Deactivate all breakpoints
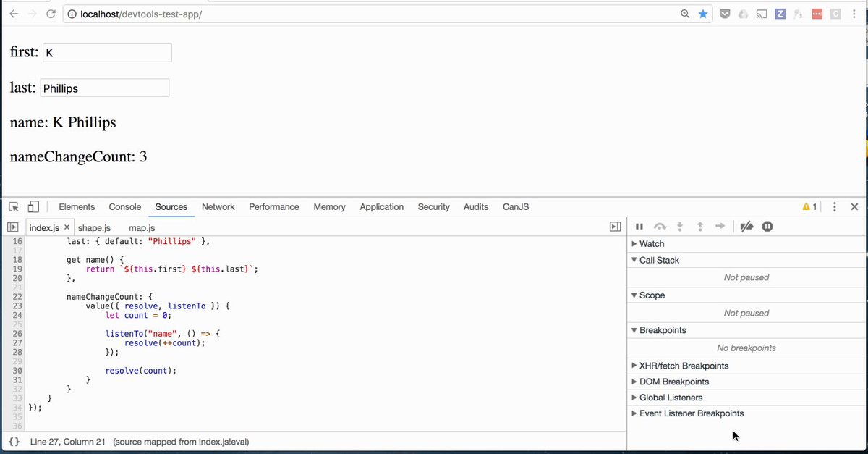This screenshot has width=868, height=454. click(x=747, y=227)
